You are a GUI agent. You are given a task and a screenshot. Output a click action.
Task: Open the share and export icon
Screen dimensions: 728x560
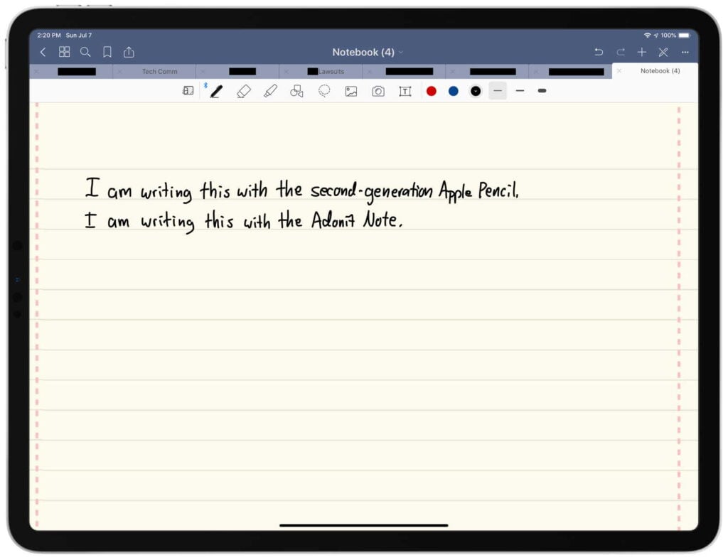click(129, 52)
